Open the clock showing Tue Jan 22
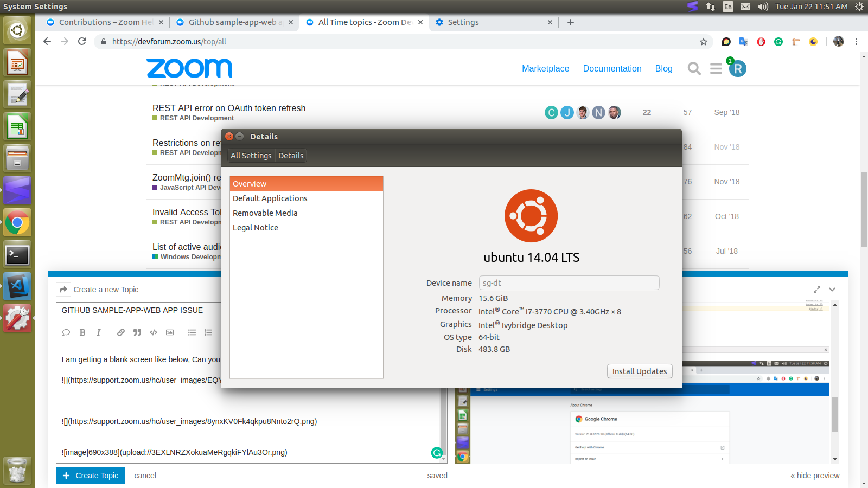The height and width of the screenshot is (488, 868). point(812,7)
